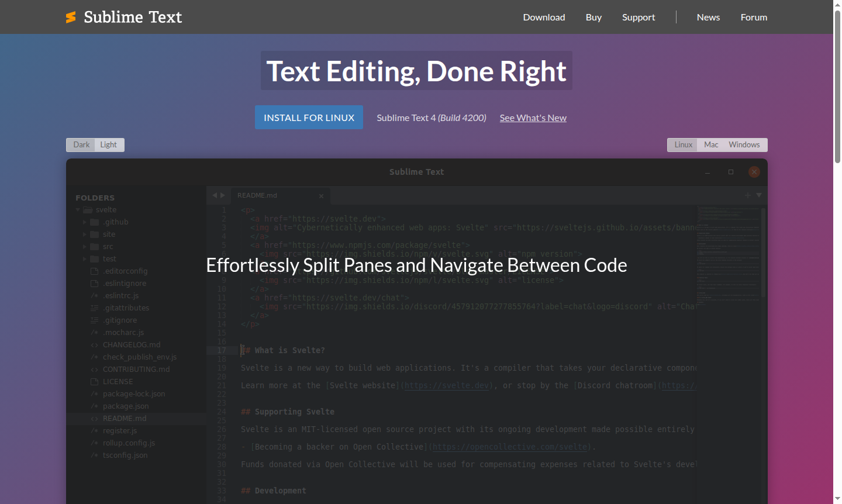This screenshot has height=504, width=842.
Task: Expand the src folder in the sidebar
Action: click(85, 246)
